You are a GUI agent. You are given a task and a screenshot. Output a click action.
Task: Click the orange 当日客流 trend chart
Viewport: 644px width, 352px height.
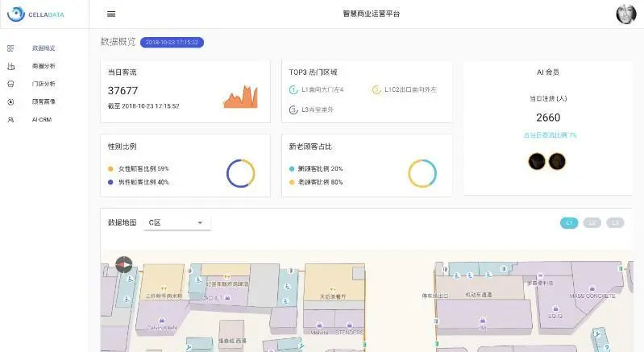coord(240,97)
